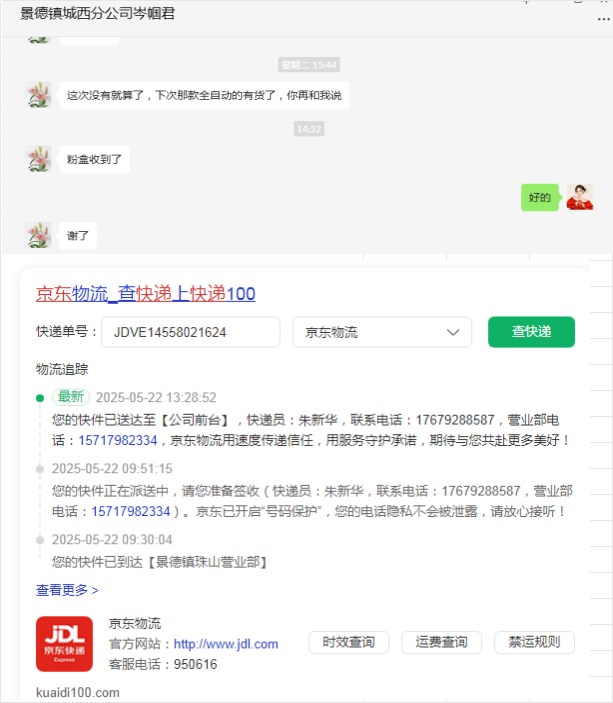
Task: Expand the 京东物流 courier dropdown
Action: pos(382,332)
